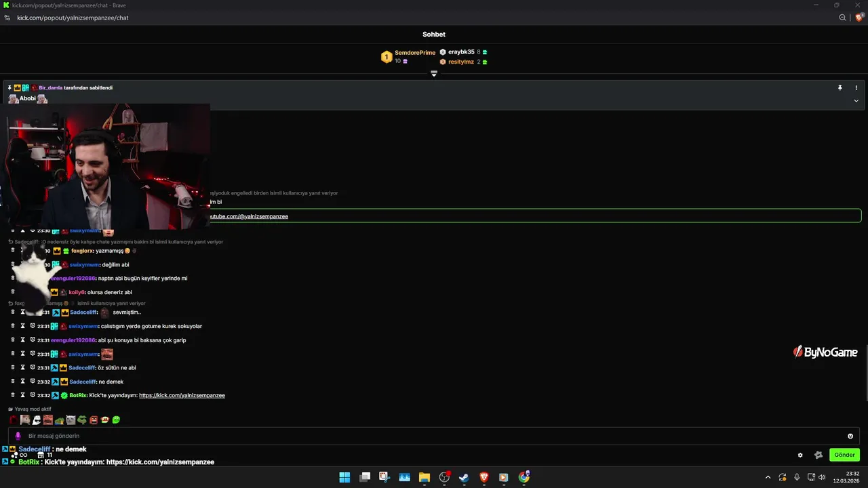Open Windows Start menu
Viewport: 868px width, 488px height.
tap(344, 477)
